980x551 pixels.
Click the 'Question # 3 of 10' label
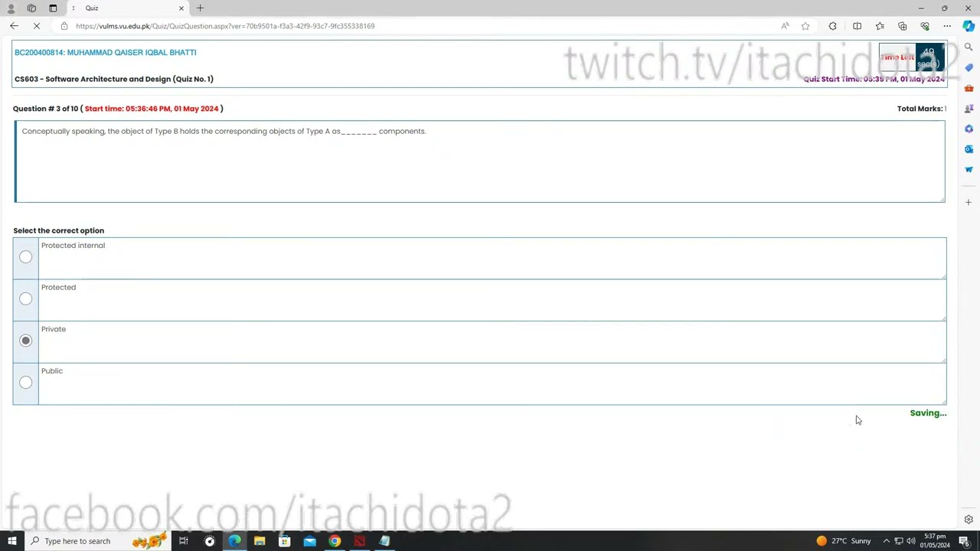point(46,109)
